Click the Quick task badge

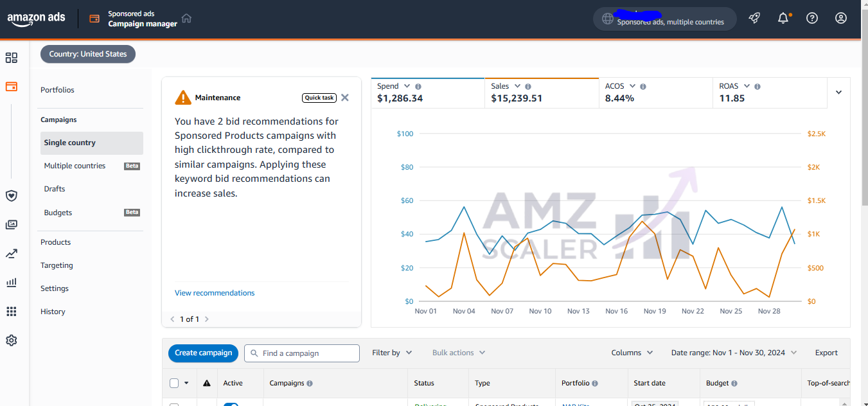pyautogui.click(x=319, y=98)
